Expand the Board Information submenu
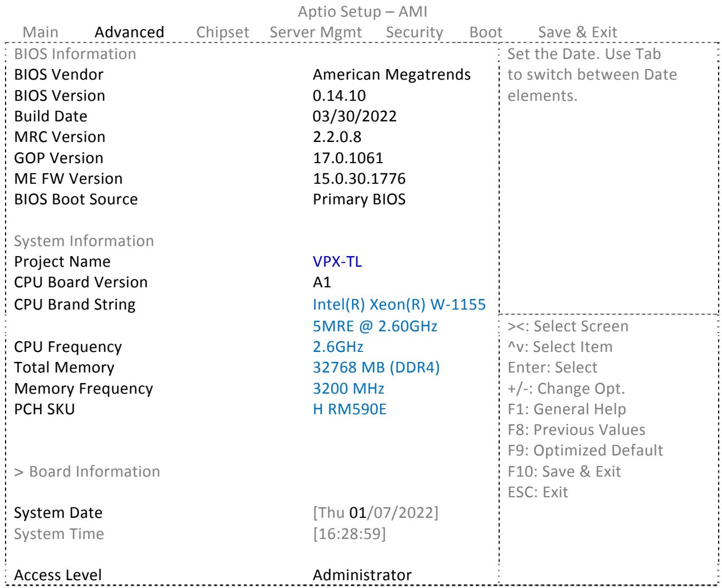Image resolution: width=722 pixels, height=588 pixels. (x=87, y=471)
